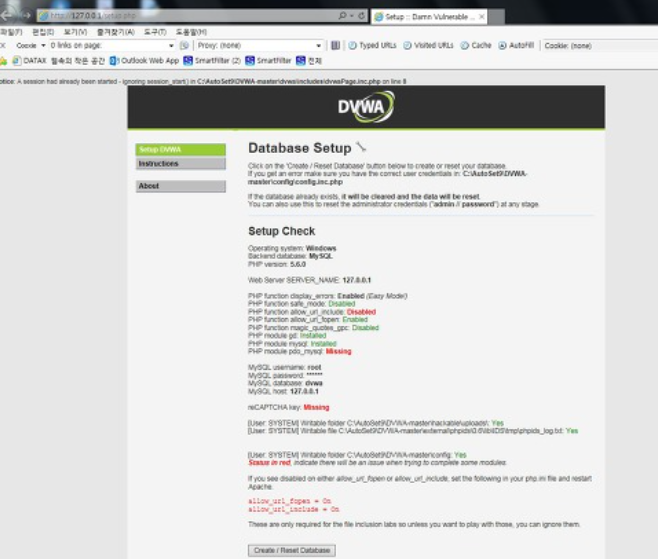Open the Outlook Web App bookmark
658x559 pixels.
tap(144, 61)
